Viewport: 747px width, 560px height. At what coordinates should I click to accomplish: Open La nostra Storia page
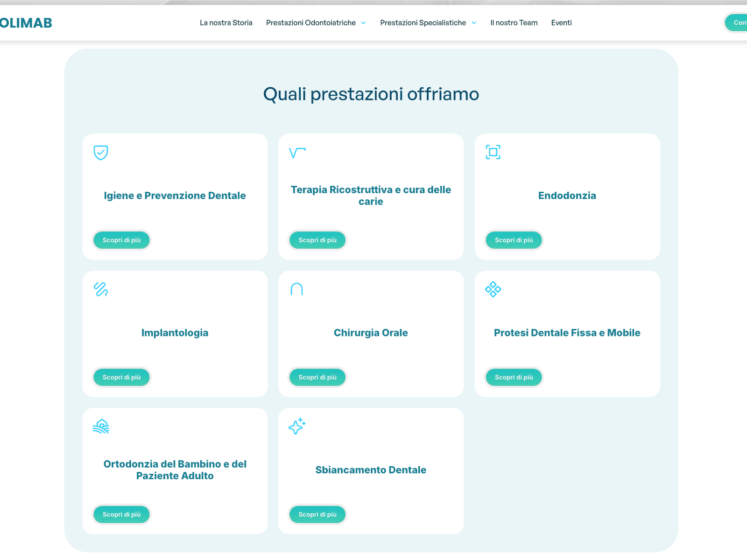coord(226,23)
